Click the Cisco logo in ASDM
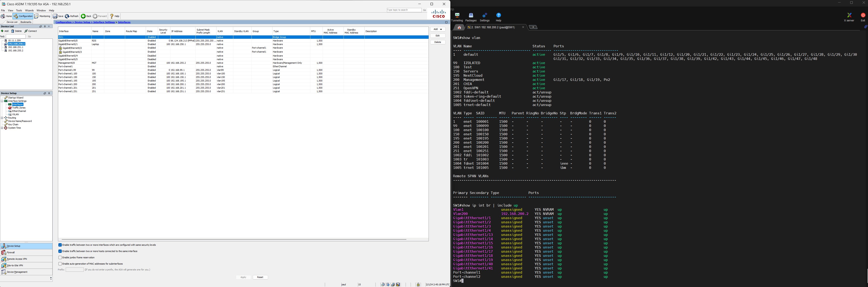868x287 pixels. coord(439,14)
